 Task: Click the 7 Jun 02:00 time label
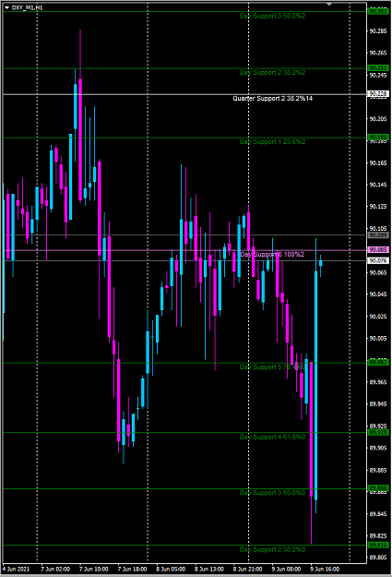coord(55,569)
